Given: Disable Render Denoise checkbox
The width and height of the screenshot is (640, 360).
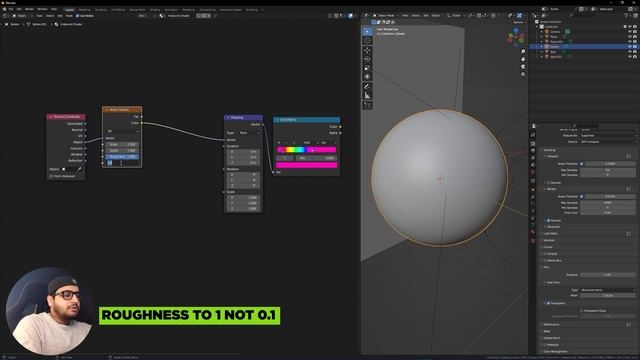Looking at the screenshot, I should point(548,220).
